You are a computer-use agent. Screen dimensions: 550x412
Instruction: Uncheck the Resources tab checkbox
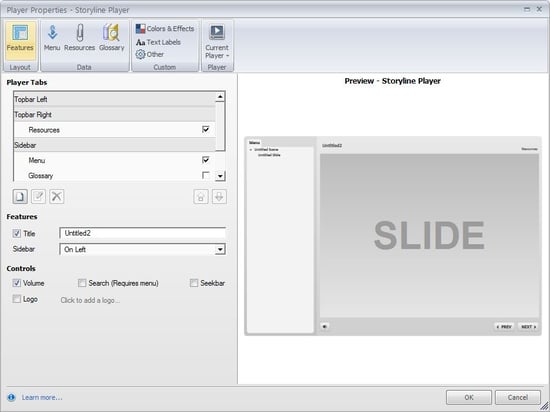(x=206, y=129)
